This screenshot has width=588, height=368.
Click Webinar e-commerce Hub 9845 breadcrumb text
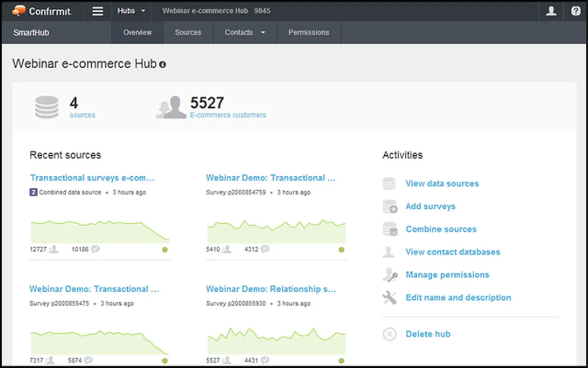pyautogui.click(x=216, y=11)
